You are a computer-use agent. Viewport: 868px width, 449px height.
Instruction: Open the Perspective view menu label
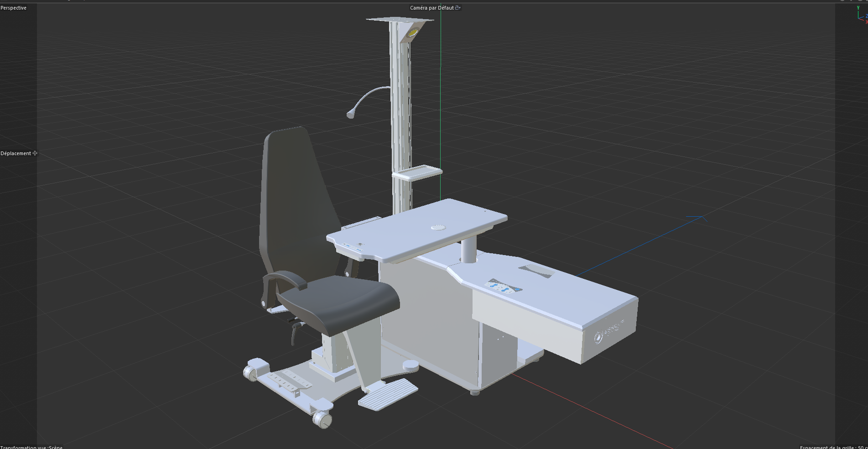pyautogui.click(x=14, y=8)
